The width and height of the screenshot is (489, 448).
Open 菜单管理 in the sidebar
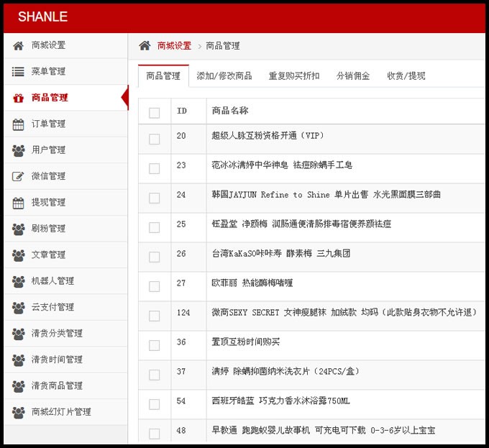pos(65,71)
